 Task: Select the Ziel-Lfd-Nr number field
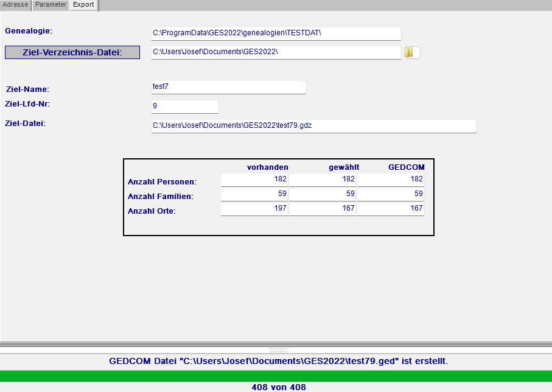point(184,107)
